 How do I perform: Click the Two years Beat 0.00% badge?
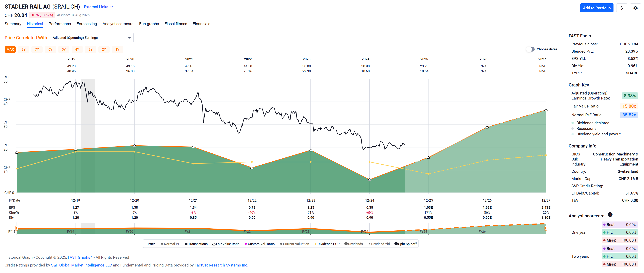point(620,249)
